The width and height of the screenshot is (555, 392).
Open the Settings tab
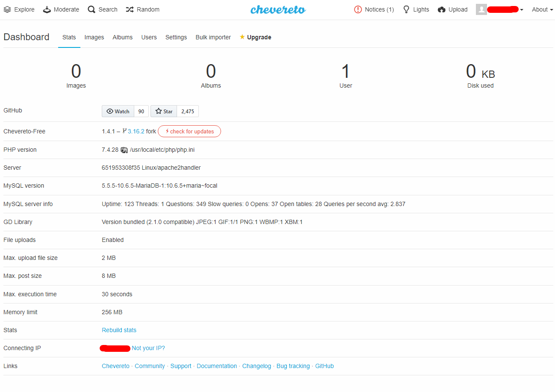coord(176,37)
